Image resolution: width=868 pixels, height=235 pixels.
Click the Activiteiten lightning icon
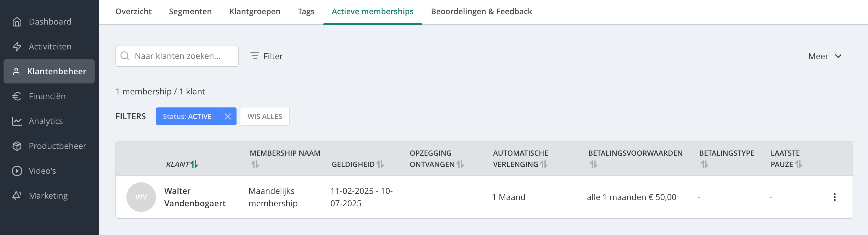click(17, 46)
